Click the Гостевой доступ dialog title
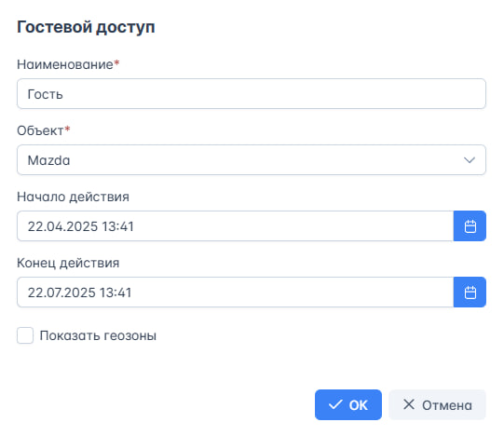 (86, 27)
